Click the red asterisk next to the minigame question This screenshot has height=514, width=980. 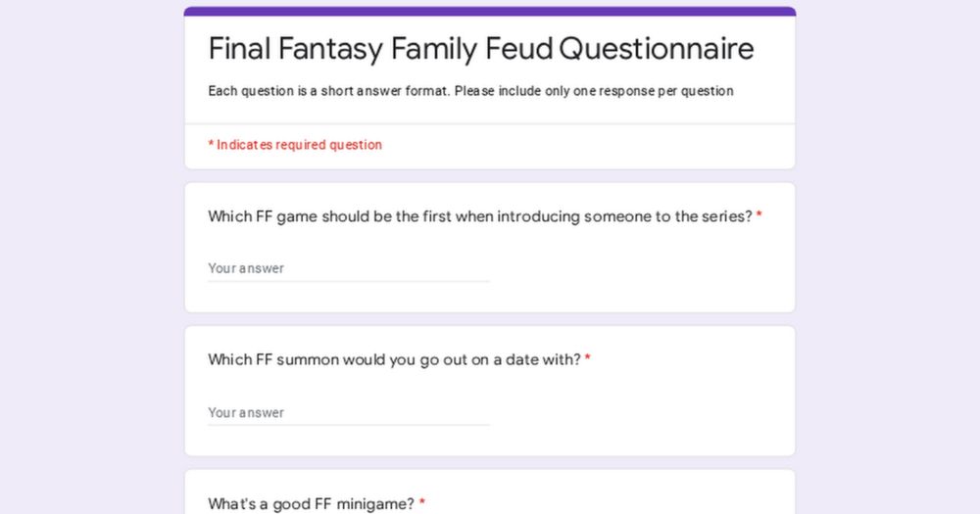click(x=422, y=503)
